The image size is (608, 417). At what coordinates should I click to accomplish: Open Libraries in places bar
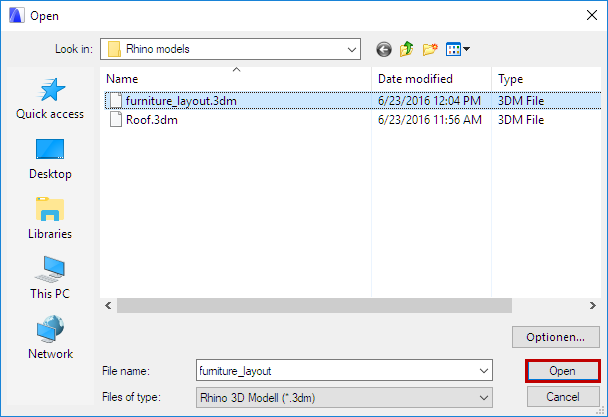[x=50, y=219]
